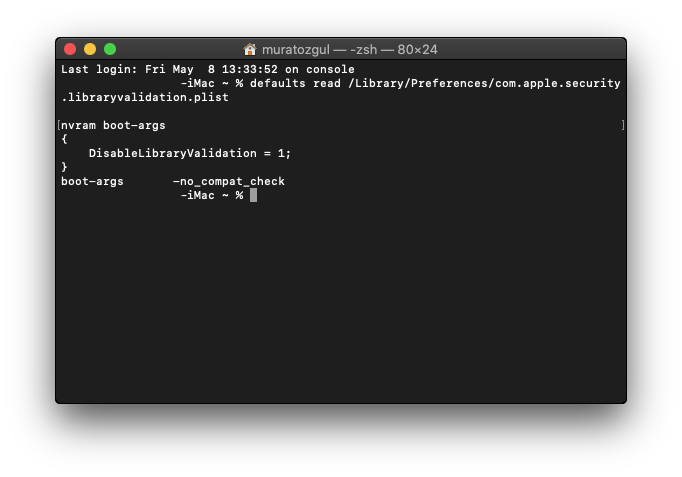Click the home folder icon in title bar
Image resolution: width=682 pixels, height=477 pixels.
tap(250, 49)
